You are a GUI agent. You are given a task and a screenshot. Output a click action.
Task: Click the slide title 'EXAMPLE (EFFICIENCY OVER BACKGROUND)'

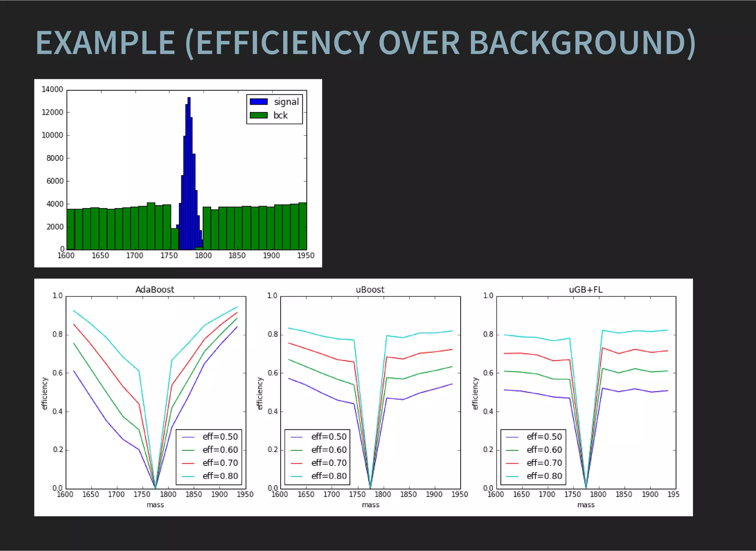pos(365,44)
